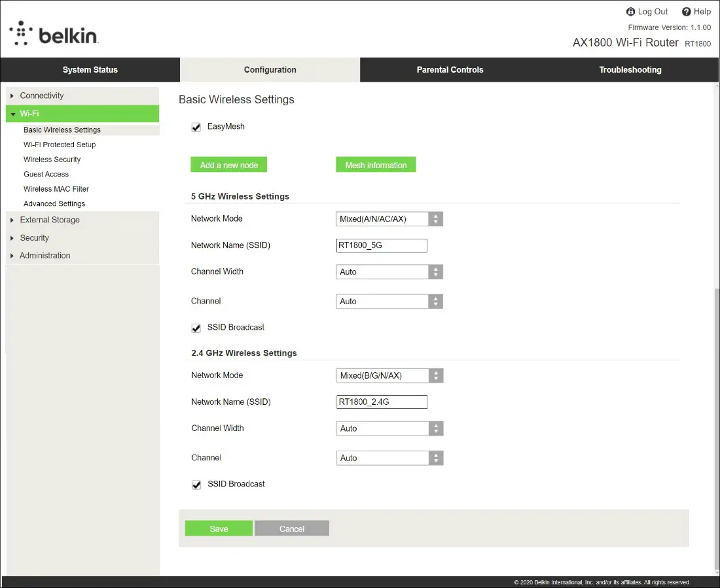Click the Belkin copyright footer text
The height and width of the screenshot is (588, 720).
click(x=602, y=582)
